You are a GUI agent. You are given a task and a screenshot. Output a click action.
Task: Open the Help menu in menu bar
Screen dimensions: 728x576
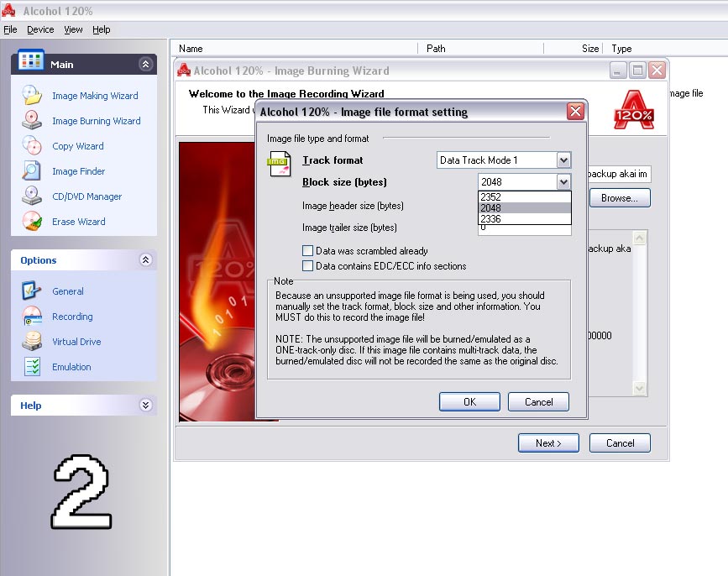click(102, 29)
